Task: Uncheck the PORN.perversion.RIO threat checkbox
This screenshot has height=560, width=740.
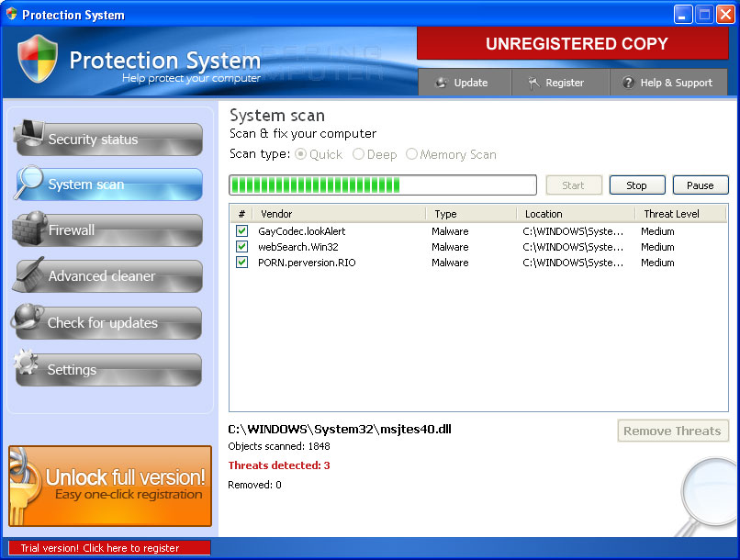Action: pos(241,263)
